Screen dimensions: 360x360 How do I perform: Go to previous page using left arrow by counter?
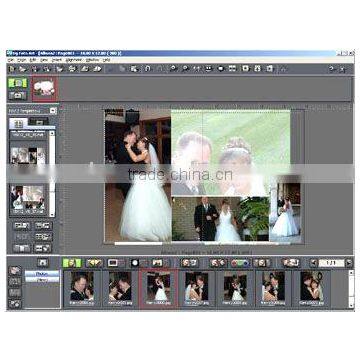[x=313, y=263]
